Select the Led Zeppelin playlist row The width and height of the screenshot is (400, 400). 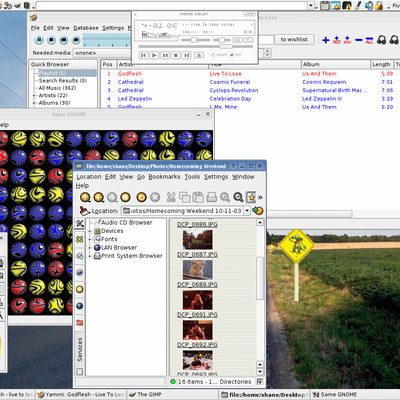point(250,99)
